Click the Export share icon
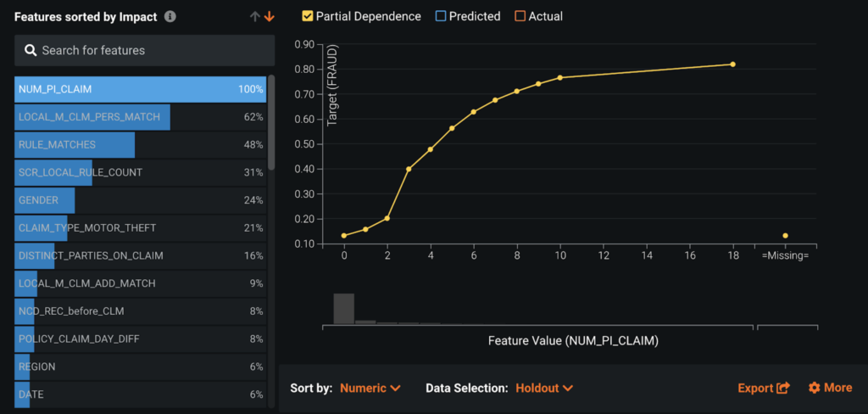Viewport: 868px width, 414px height. click(x=783, y=388)
